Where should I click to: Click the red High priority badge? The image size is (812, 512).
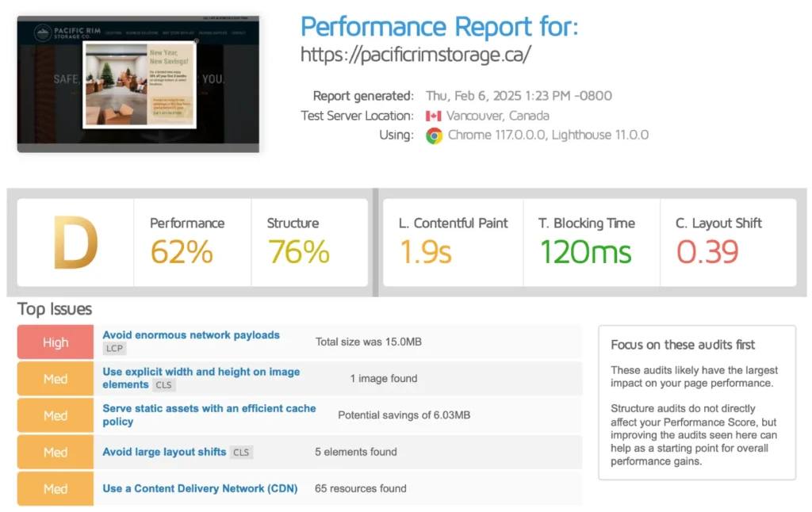56,342
